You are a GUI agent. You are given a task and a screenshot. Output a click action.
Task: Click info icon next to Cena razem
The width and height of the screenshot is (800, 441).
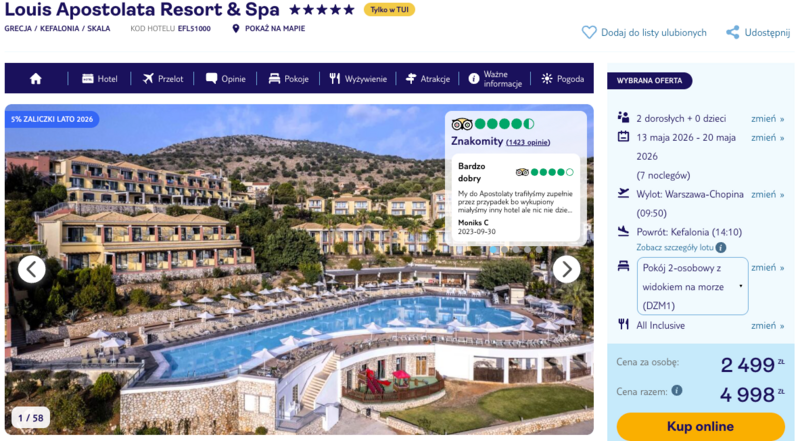(x=677, y=390)
